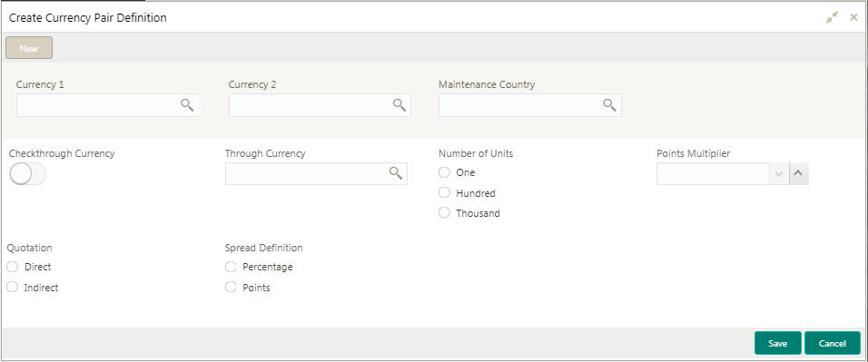The height and width of the screenshot is (362, 868).
Task: Click the New button
Action: pyautogui.click(x=29, y=48)
